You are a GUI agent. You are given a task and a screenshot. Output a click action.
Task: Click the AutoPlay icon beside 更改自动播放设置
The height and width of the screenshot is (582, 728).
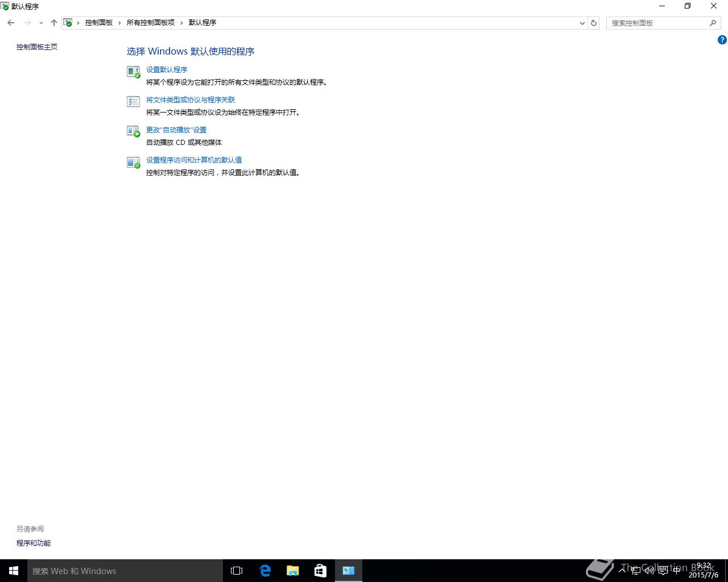(133, 132)
